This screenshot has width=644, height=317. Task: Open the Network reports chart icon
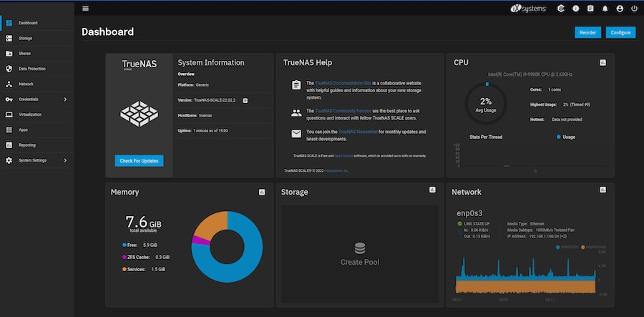coord(602,192)
